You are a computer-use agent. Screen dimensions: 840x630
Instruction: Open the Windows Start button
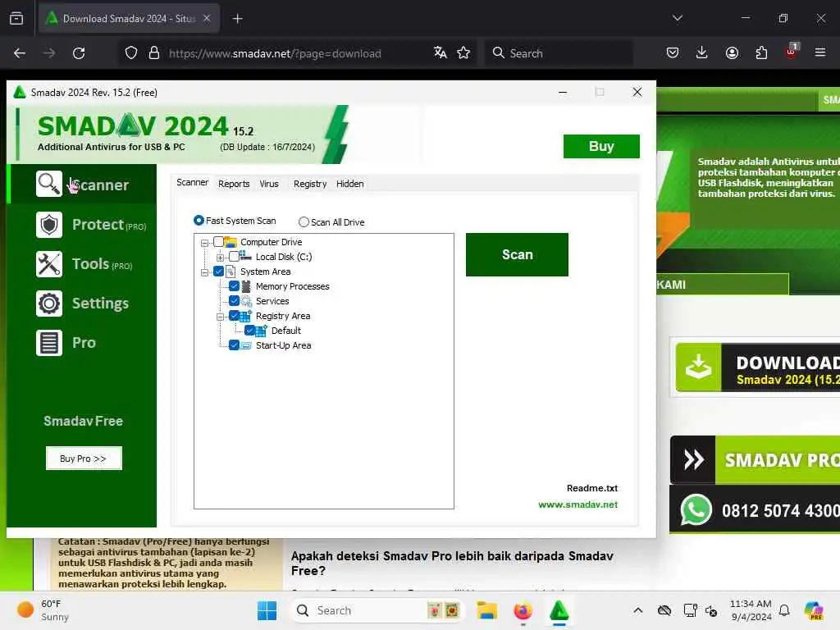tap(267, 610)
